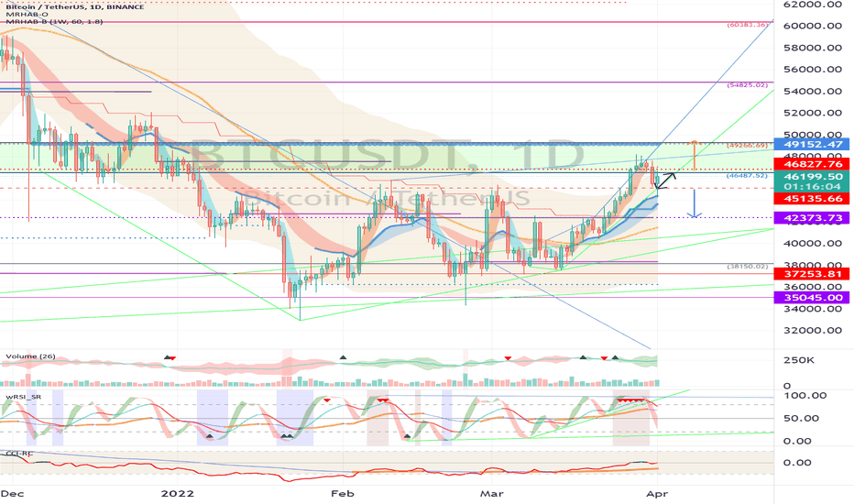Click the purple 35045.00 price label
Image resolution: width=854 pixels, height=504 pixels.
coord(813,298)
